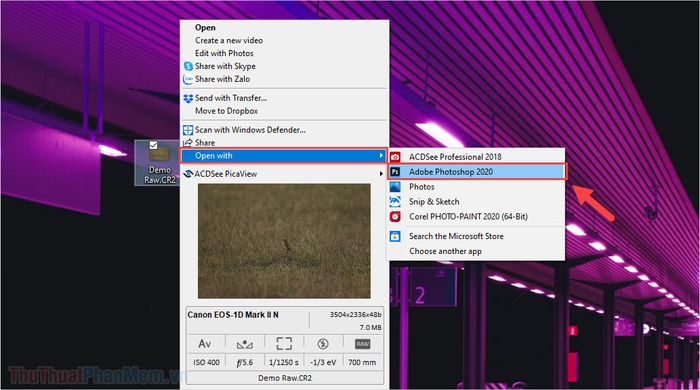700x390 pixels.
Task: Choose Move to Dropbox
Action: point(226,111)
